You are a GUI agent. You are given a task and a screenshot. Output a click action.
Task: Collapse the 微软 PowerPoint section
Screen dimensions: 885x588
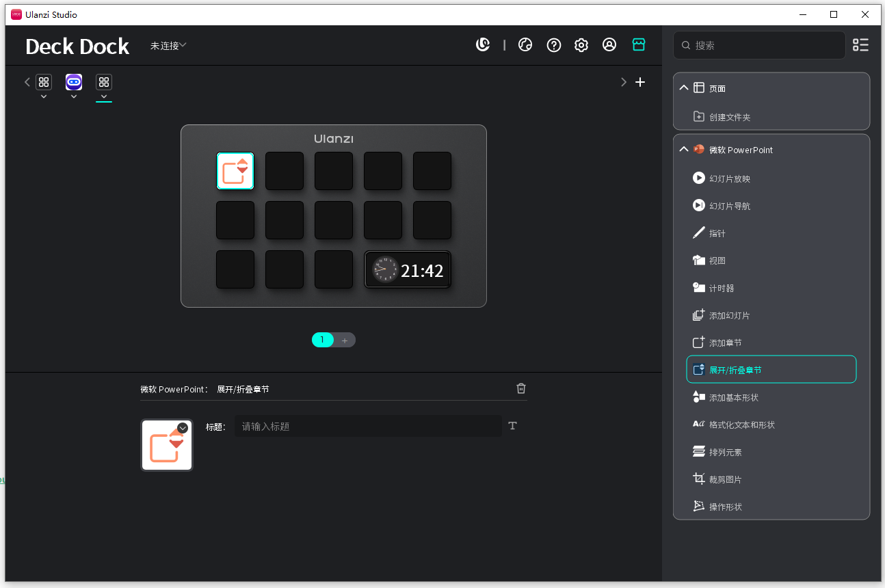click(684, 150)
